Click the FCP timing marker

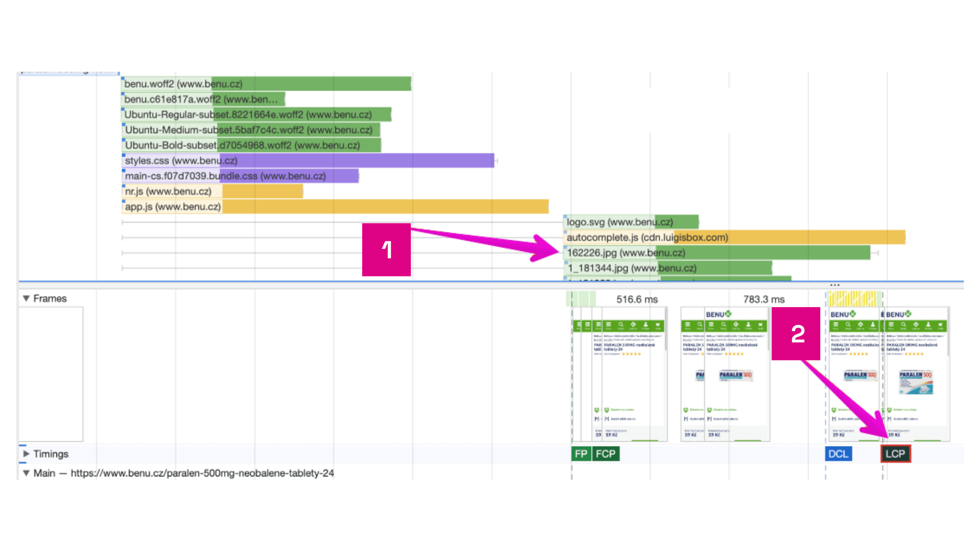coord(605,454)
